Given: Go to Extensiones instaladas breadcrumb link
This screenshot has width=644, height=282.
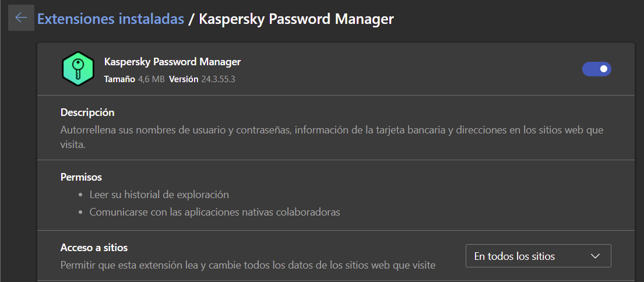Looking at the screenshot, I should tap(110, 19).
